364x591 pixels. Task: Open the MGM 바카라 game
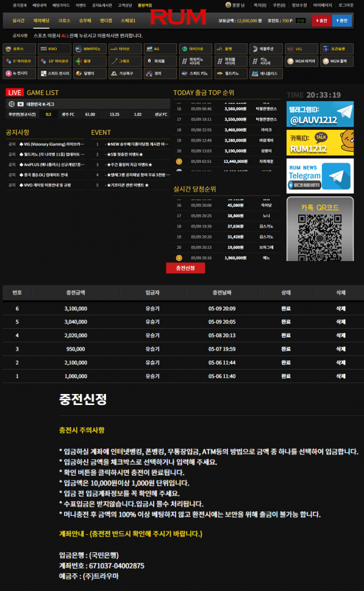coord(301,61)
